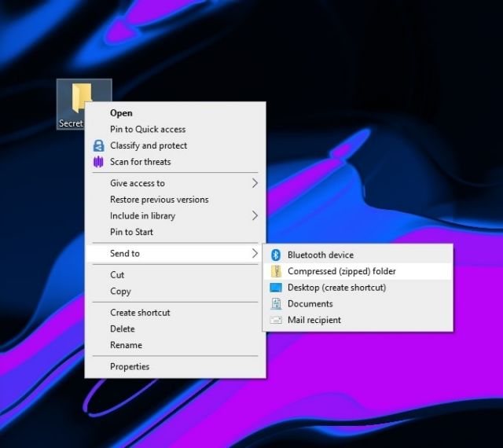Viewport: 503px width, 448px height.
Task: Click the Desktop shortcut monitor icon
Action: [x=276, y=288]
